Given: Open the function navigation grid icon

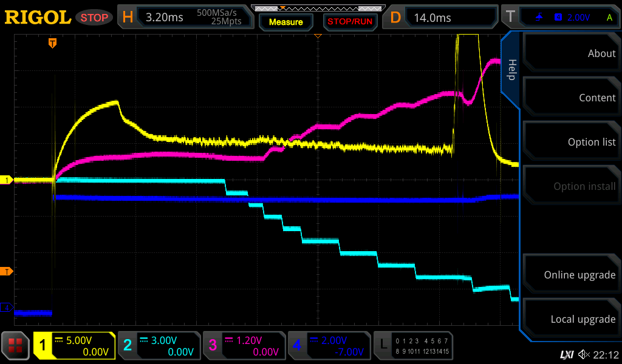Looking at the screenshot, I should tap(16, 346).
